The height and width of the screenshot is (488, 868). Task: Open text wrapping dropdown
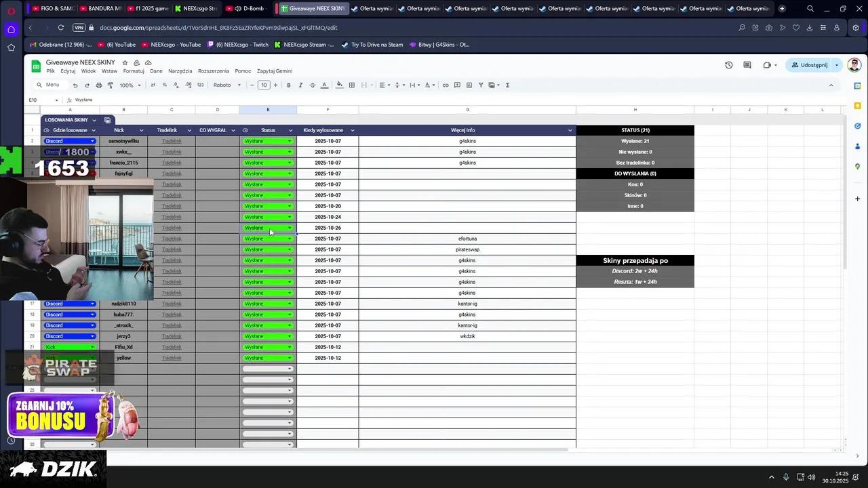coord(414,85)
